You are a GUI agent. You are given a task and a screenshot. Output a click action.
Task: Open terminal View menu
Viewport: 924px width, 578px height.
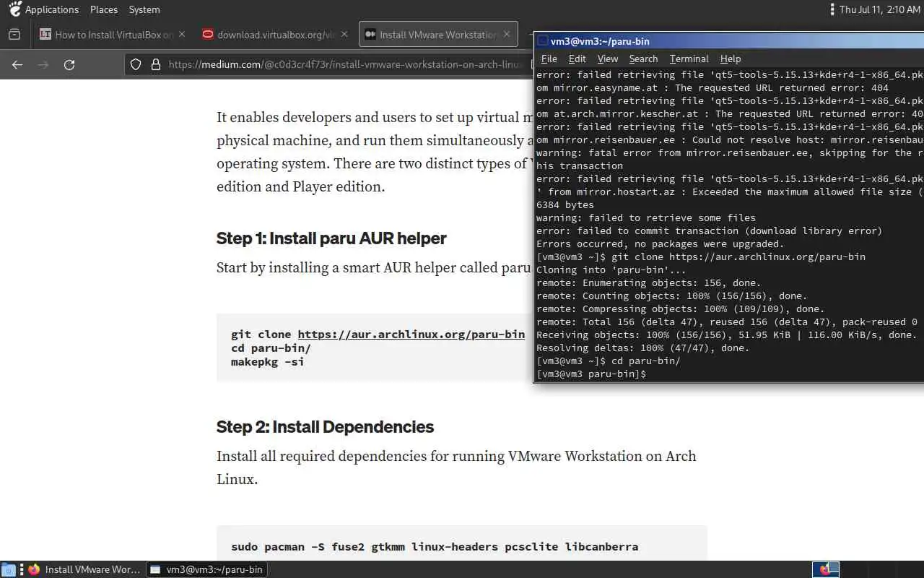tap(608, 59)
